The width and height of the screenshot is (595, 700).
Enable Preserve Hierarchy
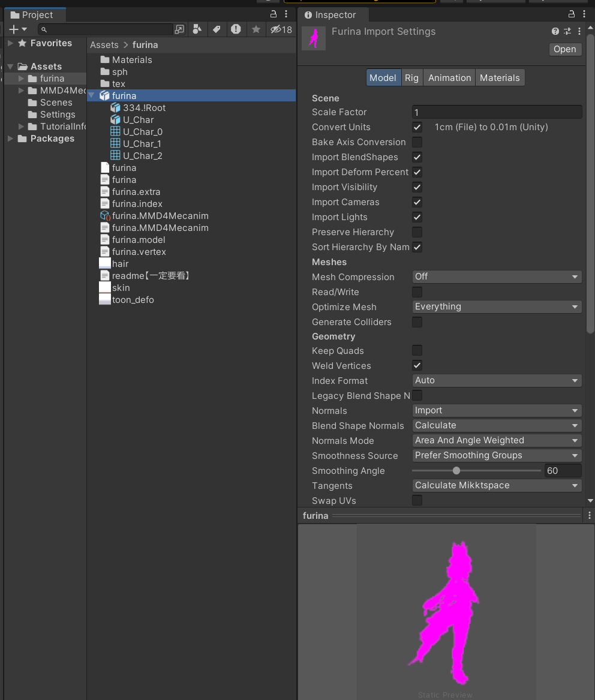click(417, 232)
